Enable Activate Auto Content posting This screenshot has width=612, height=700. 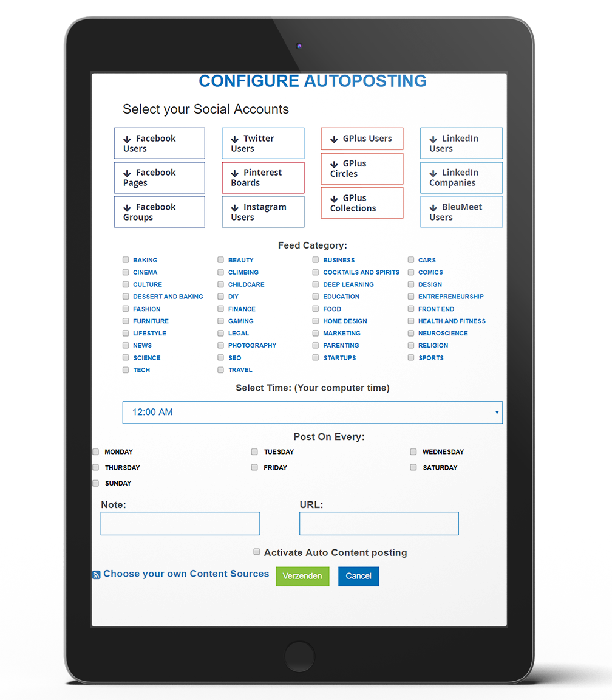click(x=256, y=552)
